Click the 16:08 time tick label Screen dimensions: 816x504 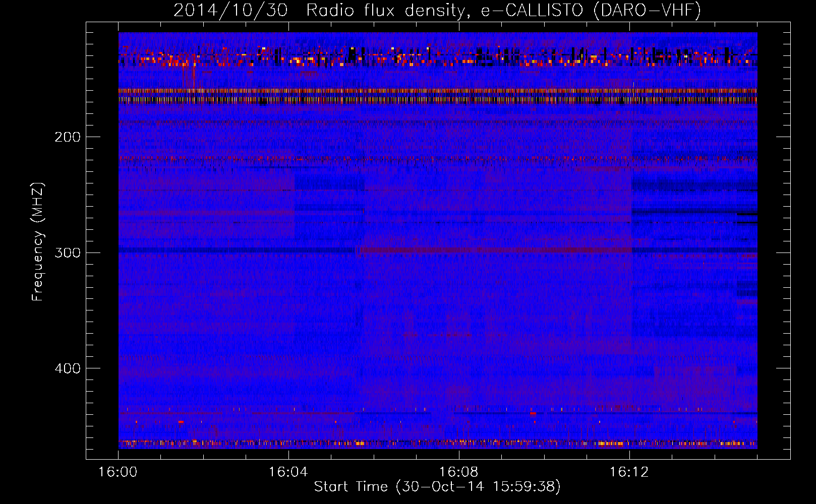(458, 472)
